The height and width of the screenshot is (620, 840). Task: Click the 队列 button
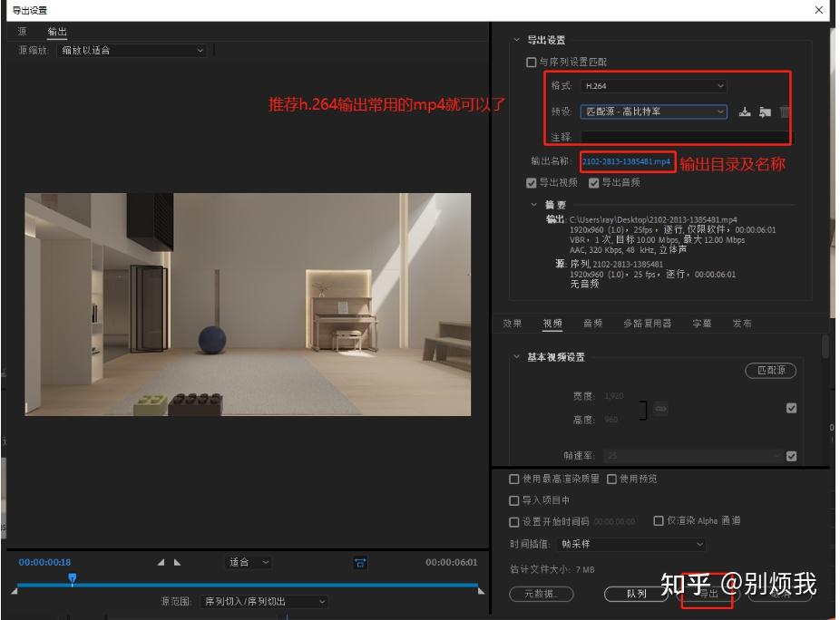pos(636,594)
